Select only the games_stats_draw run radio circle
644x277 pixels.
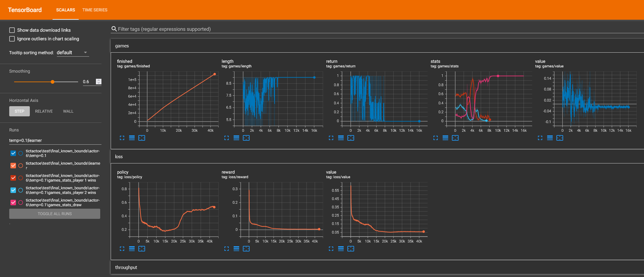coord(21,203)
